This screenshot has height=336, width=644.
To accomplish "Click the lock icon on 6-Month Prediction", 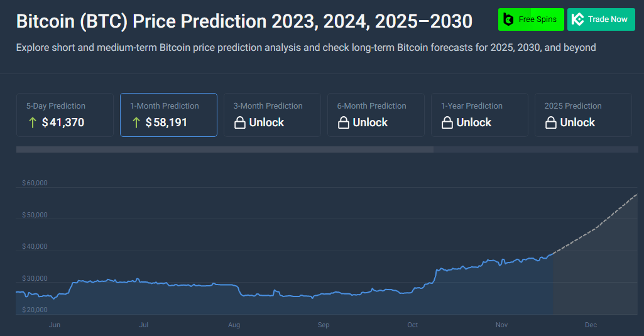I will point(343,123).
